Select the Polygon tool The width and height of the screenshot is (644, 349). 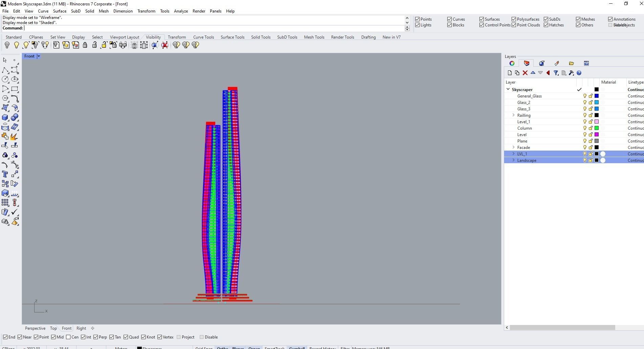click(x=5, y=98)
